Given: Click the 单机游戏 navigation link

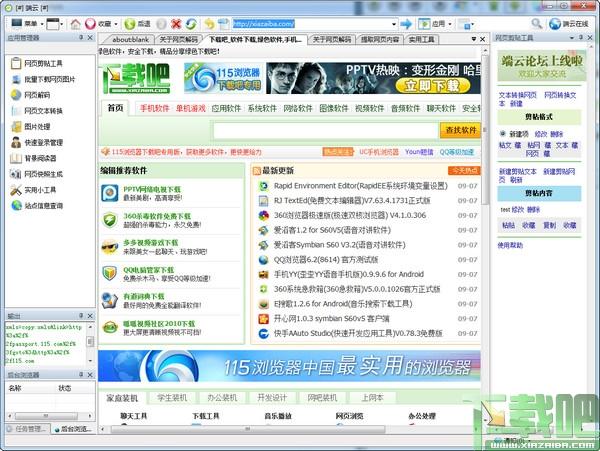Looking at the screenshot, I should click(191, 108).
